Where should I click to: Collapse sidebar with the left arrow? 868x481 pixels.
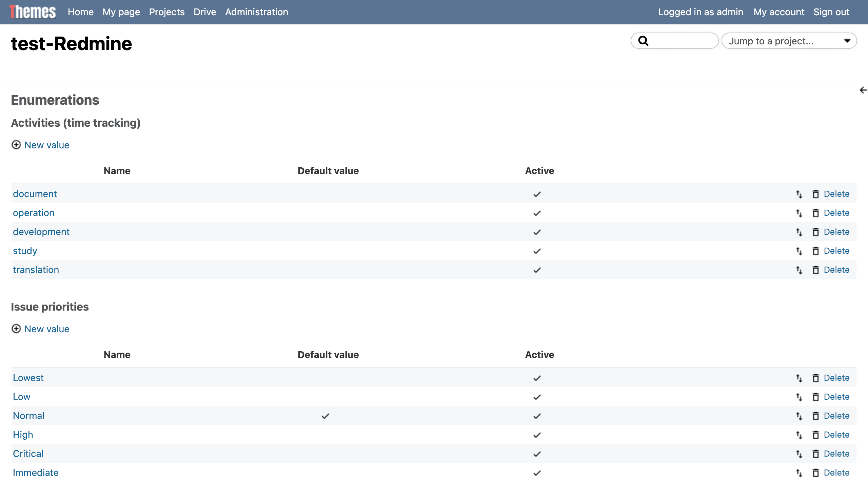point(863,90)
